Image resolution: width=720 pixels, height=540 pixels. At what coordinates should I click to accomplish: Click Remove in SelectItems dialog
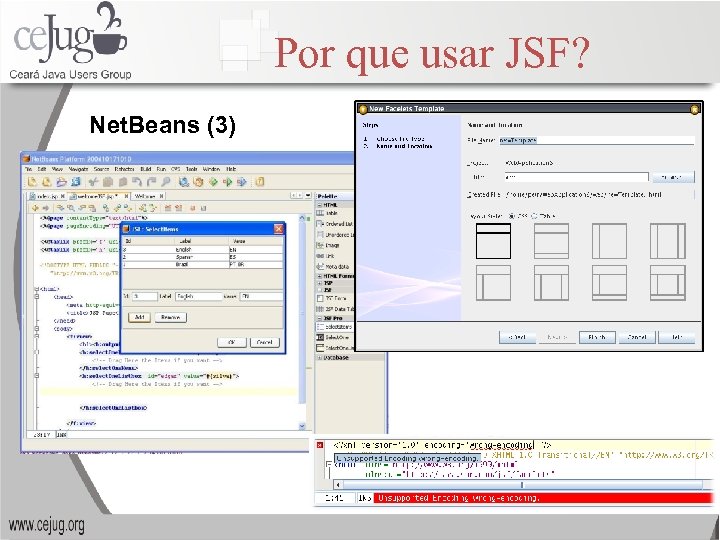click(170, 317)
